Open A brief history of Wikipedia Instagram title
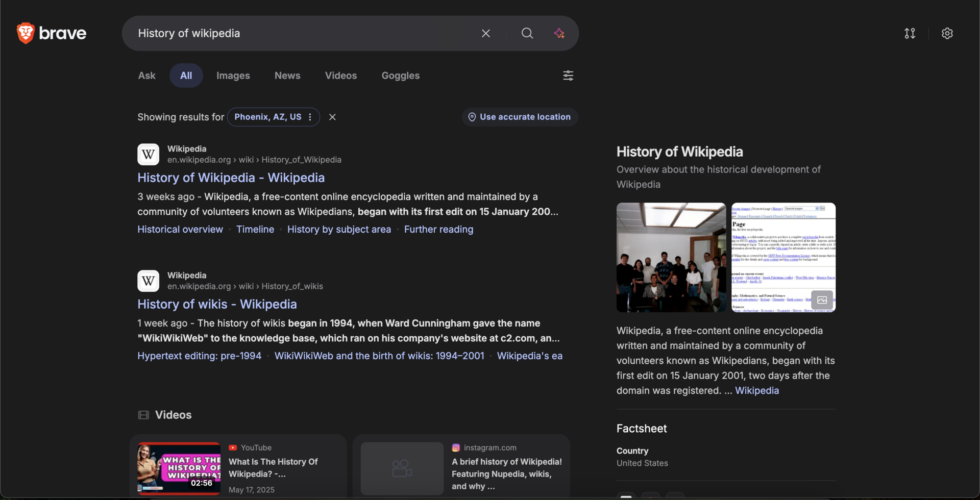Viewport: 980px width, 500px height. click(x=507, y=474)
